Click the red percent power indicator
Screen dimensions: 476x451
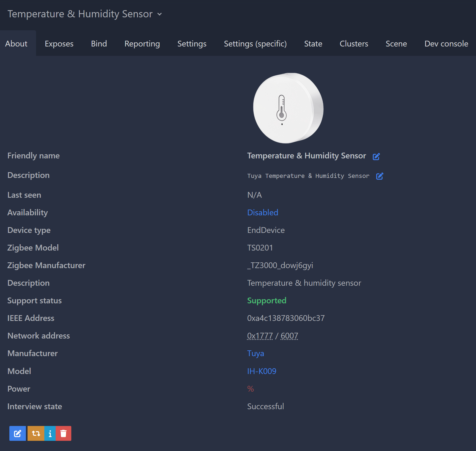[x=251, y=389]
